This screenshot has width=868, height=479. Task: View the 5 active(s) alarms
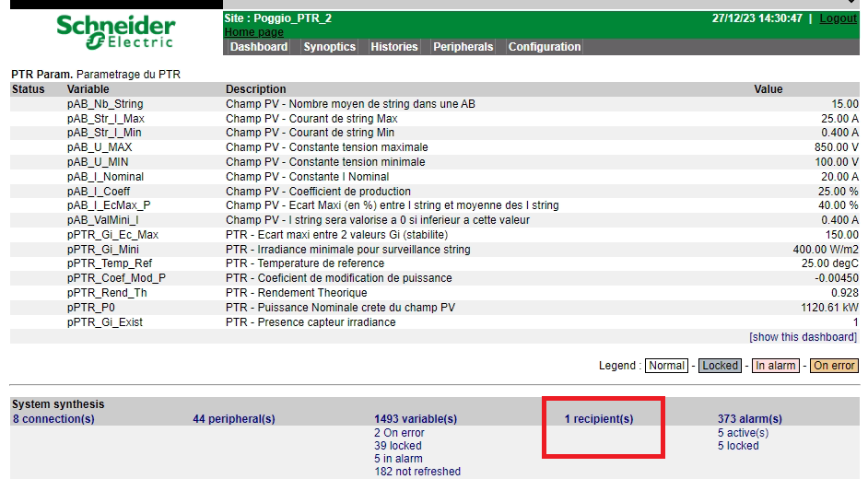tap(743, 433)
